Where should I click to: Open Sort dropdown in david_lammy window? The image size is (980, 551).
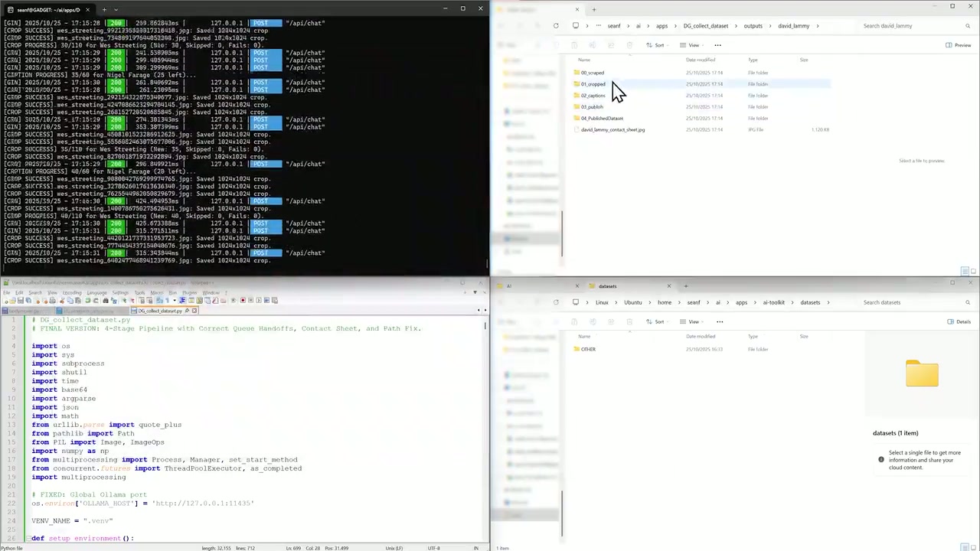pyautogui.click(x=657, y=45)
